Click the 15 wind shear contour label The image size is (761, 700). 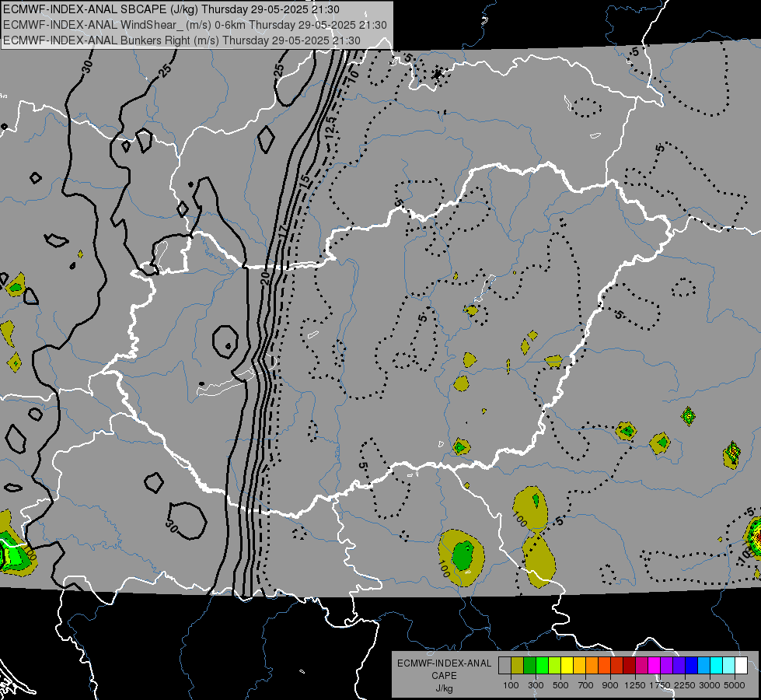(304, 180)
